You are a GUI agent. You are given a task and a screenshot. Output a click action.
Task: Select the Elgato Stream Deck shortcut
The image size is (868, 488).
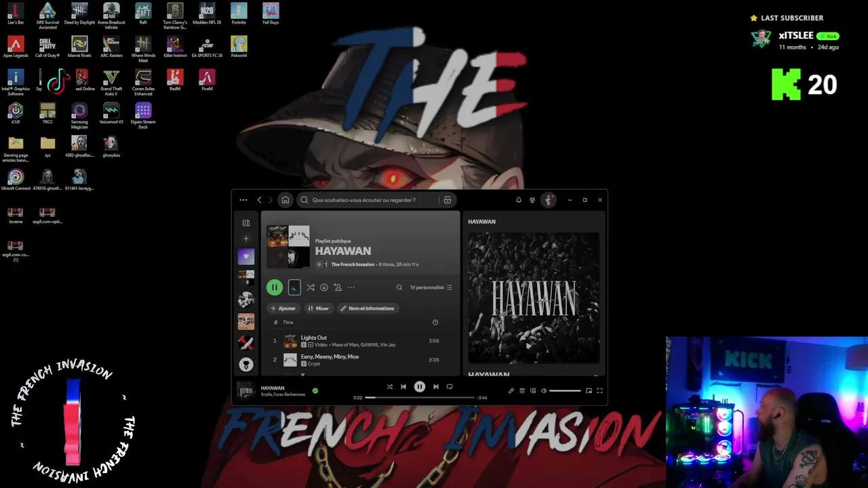pos(143,115)
